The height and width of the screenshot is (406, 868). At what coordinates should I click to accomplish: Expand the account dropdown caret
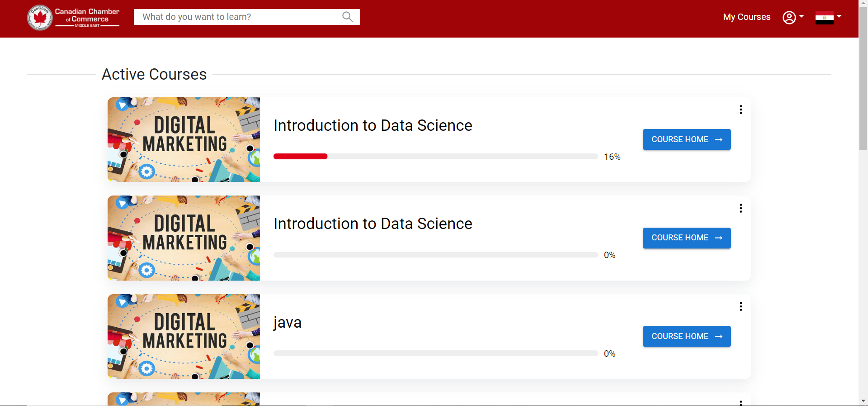pyautogui.click(x=802, y=16)
